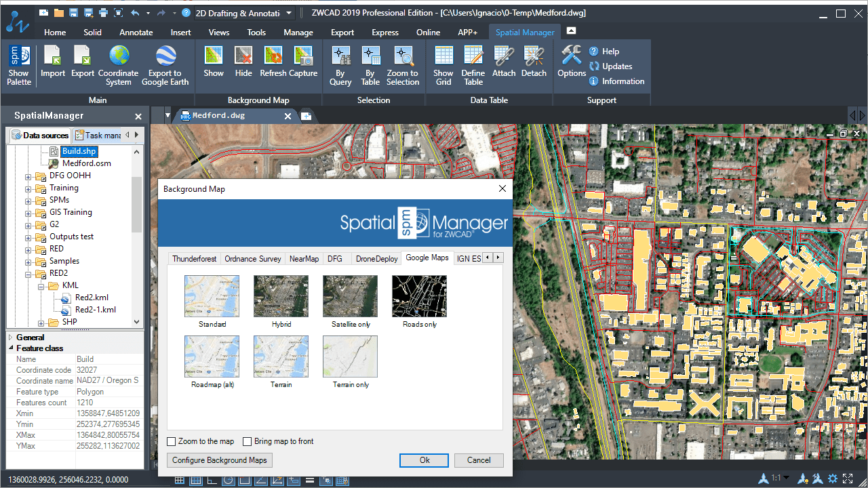Click the new drawing icon in quick access toolbar

pos(44,13)
